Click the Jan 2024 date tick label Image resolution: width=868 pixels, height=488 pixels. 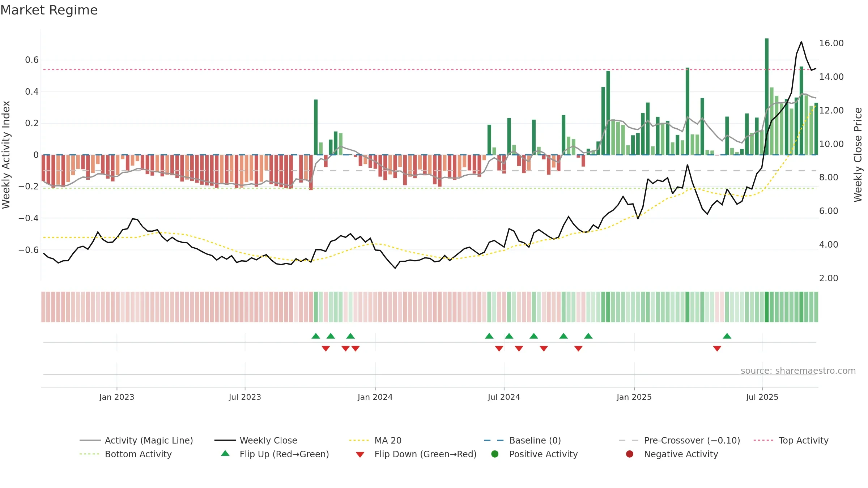[375, 397]
